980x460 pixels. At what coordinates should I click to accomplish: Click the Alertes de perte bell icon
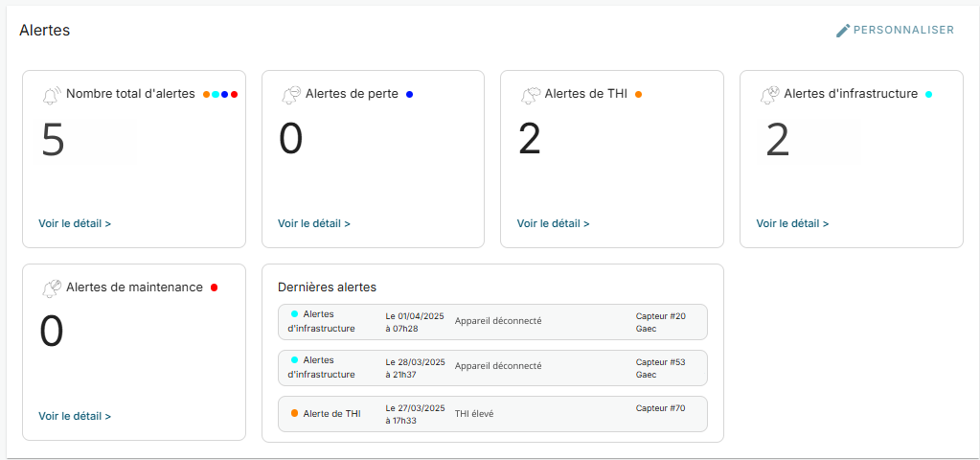pyautogui.click(x=290, y=96)
